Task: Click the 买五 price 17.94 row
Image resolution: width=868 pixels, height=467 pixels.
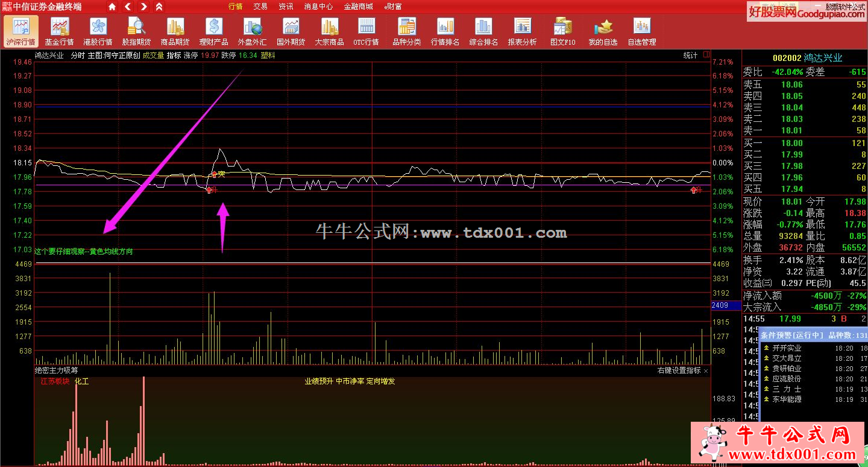Action: [805, 189]
